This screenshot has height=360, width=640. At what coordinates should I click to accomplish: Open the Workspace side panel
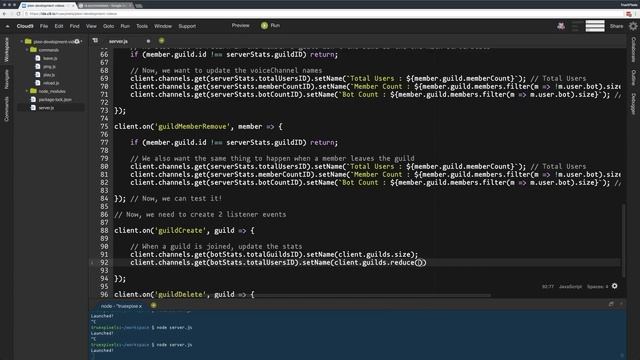tap(6, 50)
